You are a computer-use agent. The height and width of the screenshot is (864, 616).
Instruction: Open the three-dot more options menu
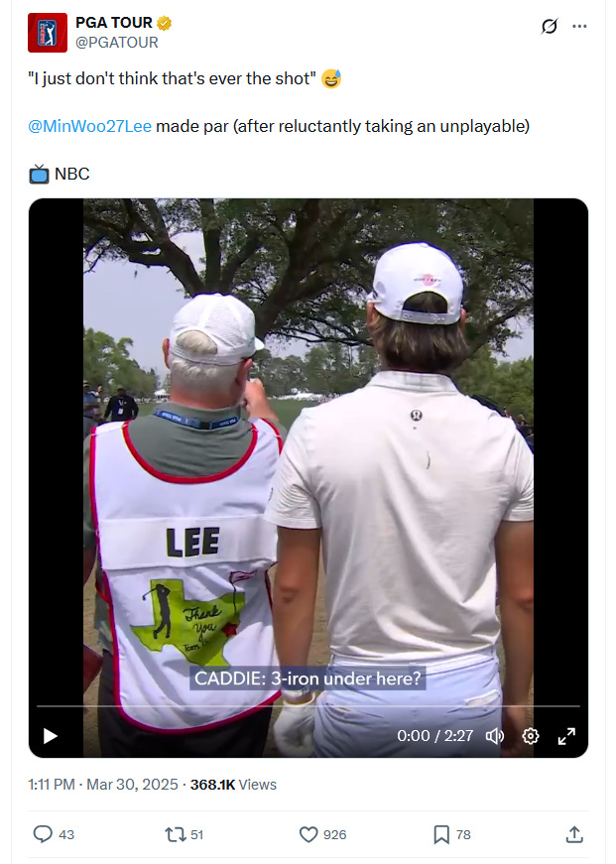pos(579,26)
